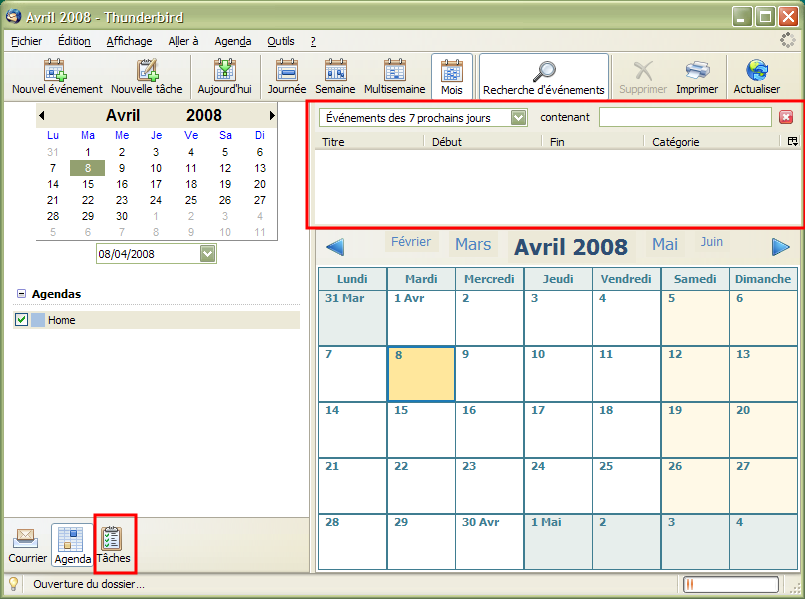Click the blue next month arrow

(781, 246)
